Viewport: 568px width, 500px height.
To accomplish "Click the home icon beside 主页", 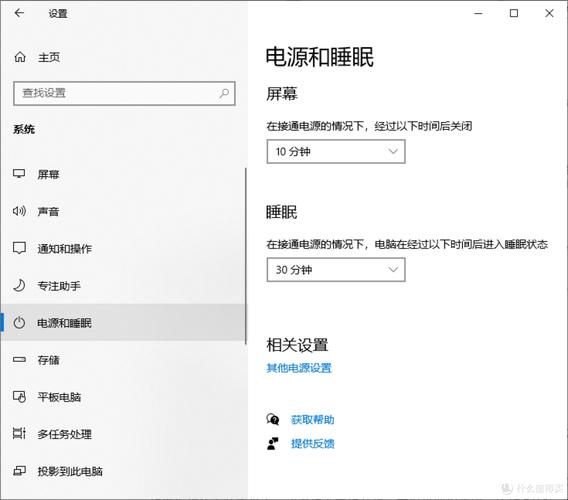I will pos(20,57).
